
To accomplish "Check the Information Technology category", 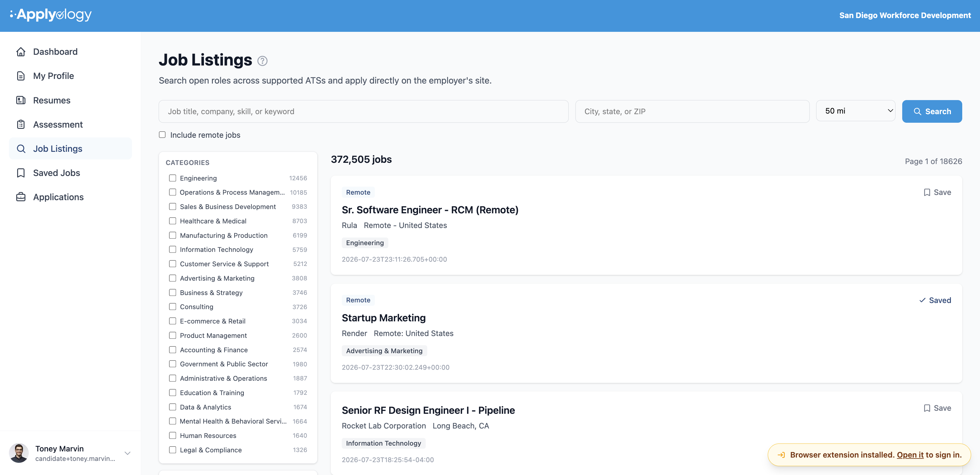I will point(173,249).
